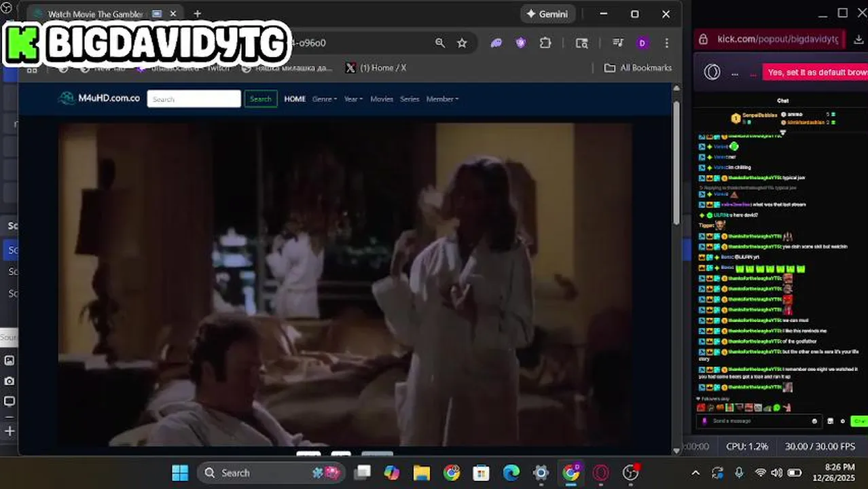
Task: Click the Opera logo in default-browser banner
Action: [x=712, y=72]
